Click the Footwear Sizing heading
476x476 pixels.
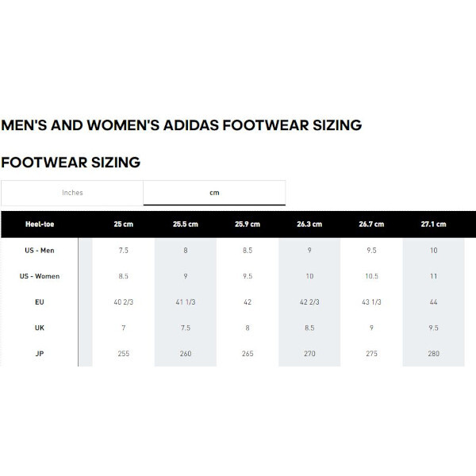point(71,163)
